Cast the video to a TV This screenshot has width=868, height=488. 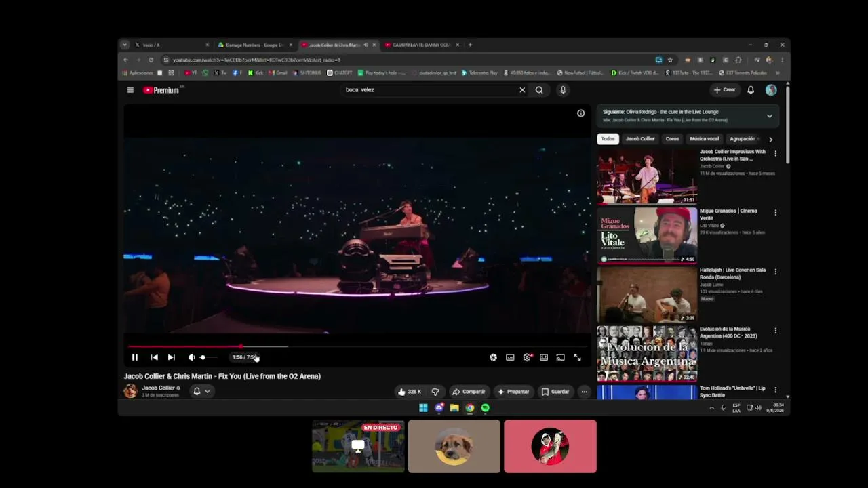(x=561, y=357)
